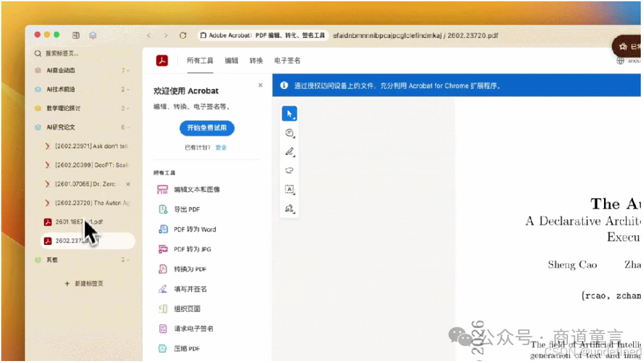
Task: Click the Adobe Acrobat extension badge in address bar
Action: (x=263, y=35)
